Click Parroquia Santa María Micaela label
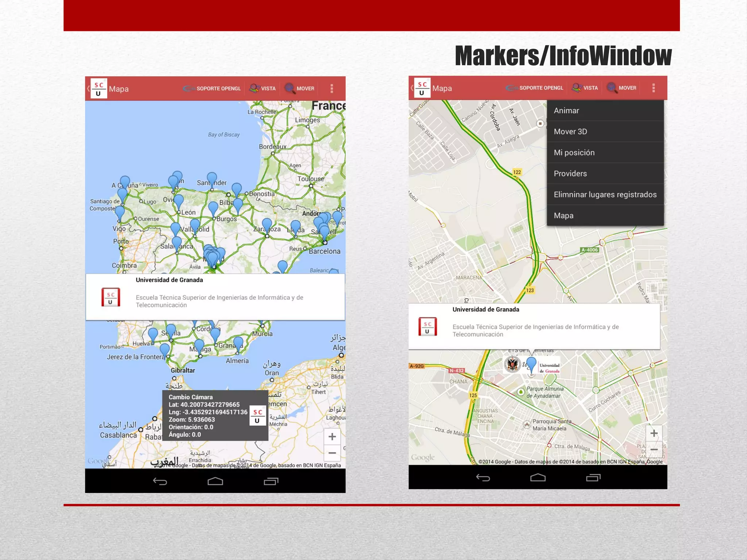The width and height of the screenshot is (747, 560). click(x=552, y=425)
